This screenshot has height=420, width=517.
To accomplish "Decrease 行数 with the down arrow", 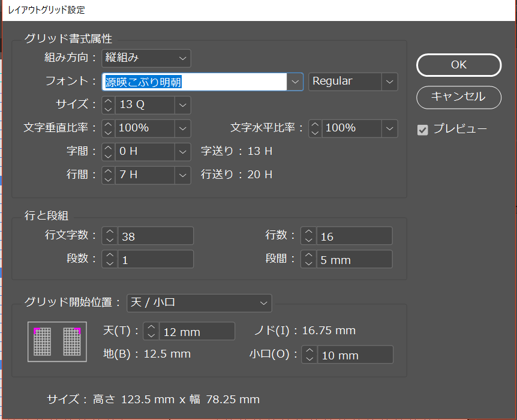I will 309,241.
